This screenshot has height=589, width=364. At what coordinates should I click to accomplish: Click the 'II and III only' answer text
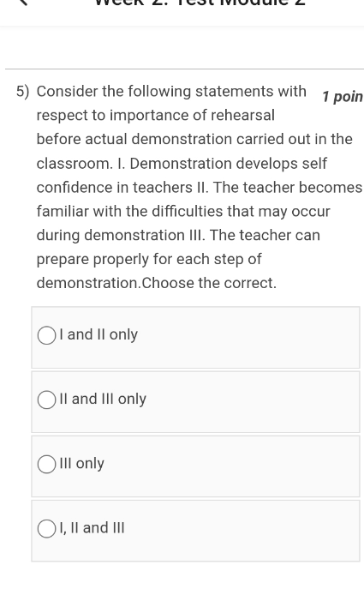pyautogui.click(x=103, y=399)
